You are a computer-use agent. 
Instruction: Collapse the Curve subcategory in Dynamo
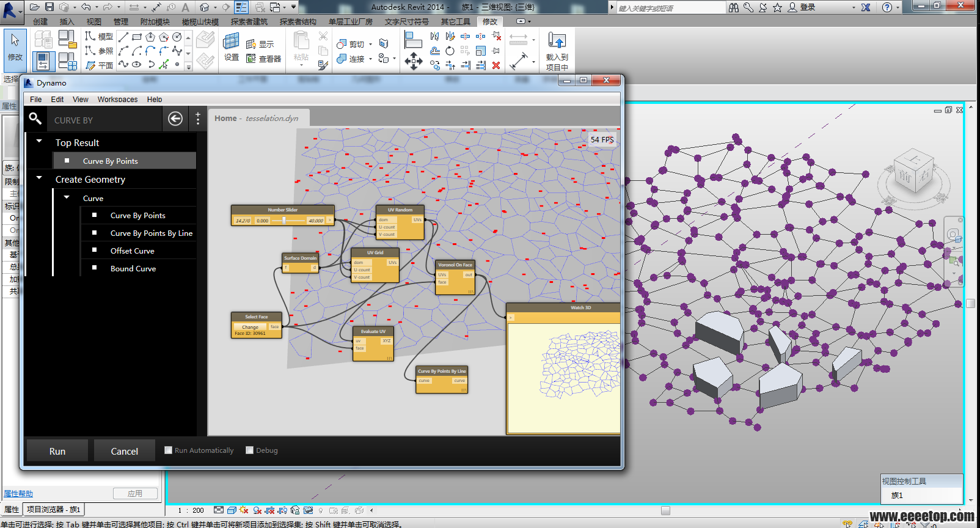[x=67, y=197]
